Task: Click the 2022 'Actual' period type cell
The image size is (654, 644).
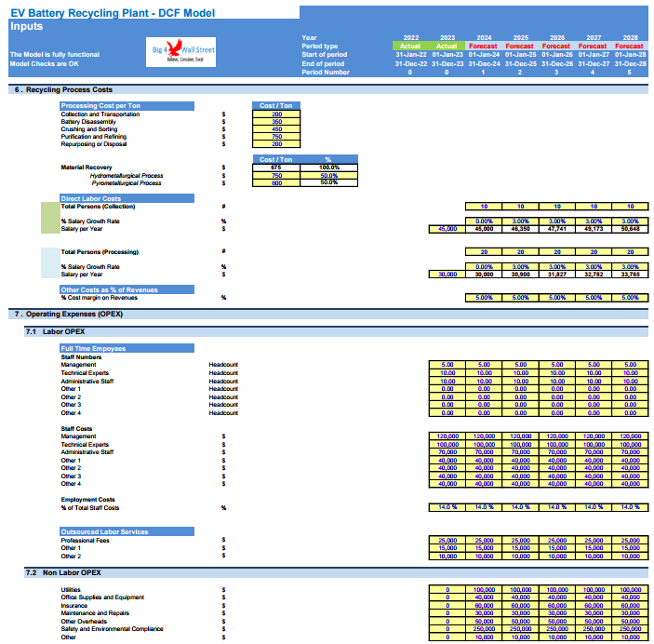Action: click(x=410, y=46)
